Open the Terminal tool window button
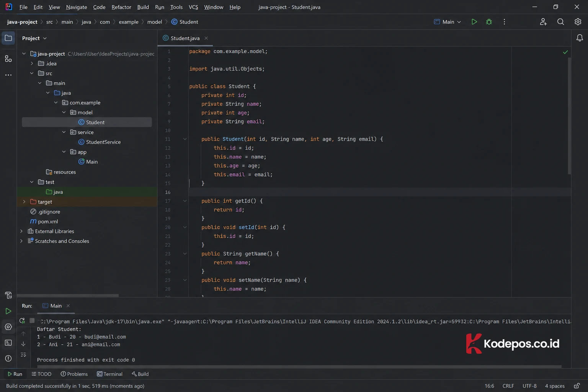 pyautogui.click(x=110, y=374)
